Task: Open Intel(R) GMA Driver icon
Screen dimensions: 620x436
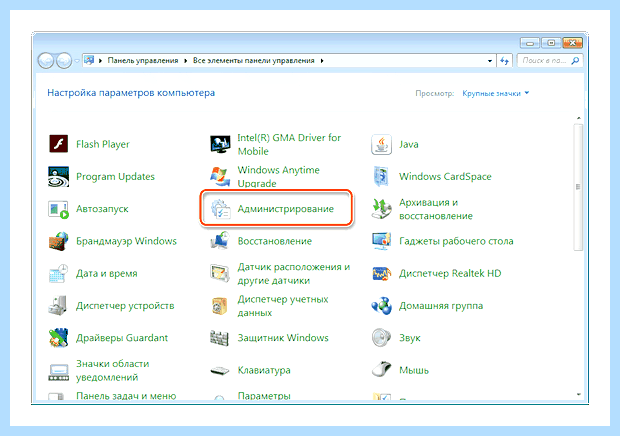Action: (x=220, y=144)
